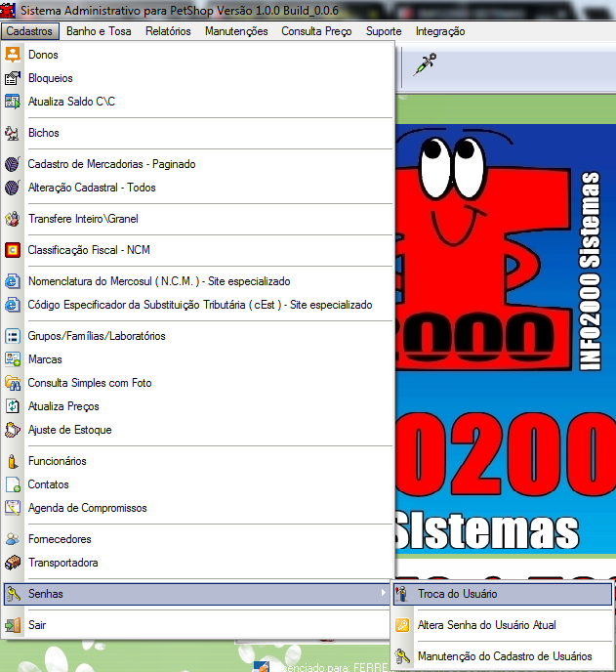Image resolution: width=616 pixels, height=672 pixels.
Task: Open the Consulta Preço menu
Action: click(316, 31)
